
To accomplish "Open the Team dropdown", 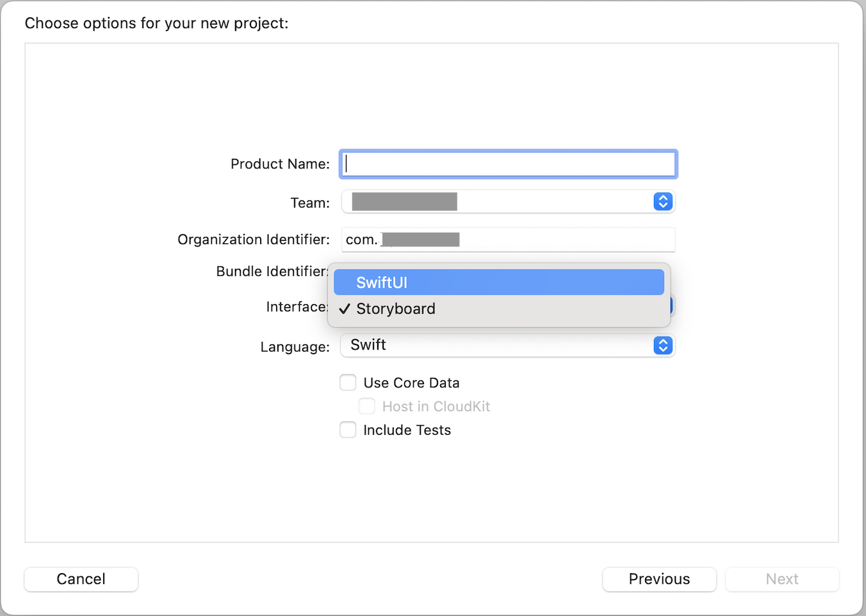I will point(507,202).
